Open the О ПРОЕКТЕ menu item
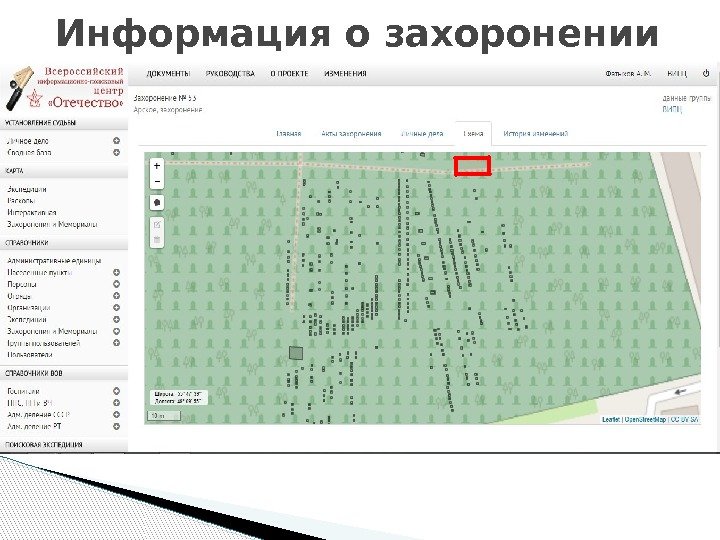This screenshot has width=720, height=540. [289, 73]
